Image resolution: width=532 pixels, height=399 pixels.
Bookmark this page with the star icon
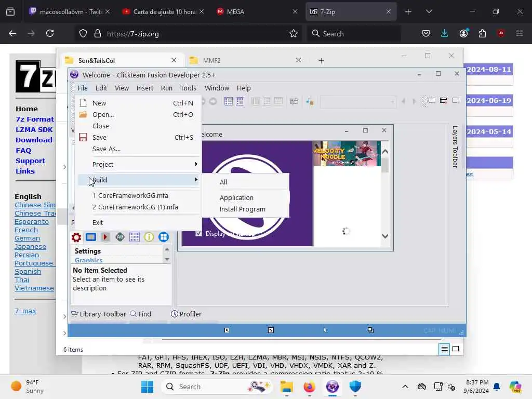294,33
